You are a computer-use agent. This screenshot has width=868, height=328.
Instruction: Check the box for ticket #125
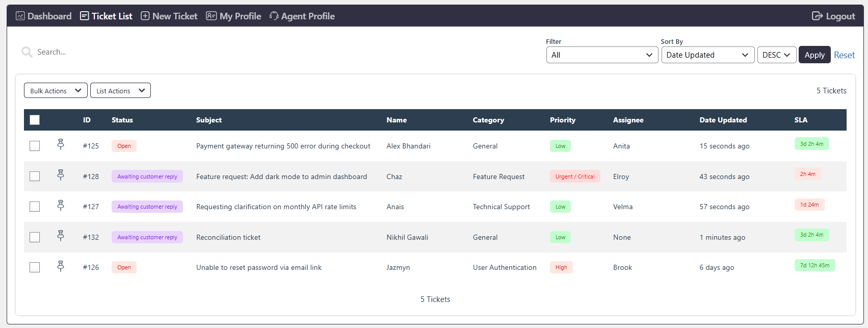pyautogui.click(x=35, y=146)
